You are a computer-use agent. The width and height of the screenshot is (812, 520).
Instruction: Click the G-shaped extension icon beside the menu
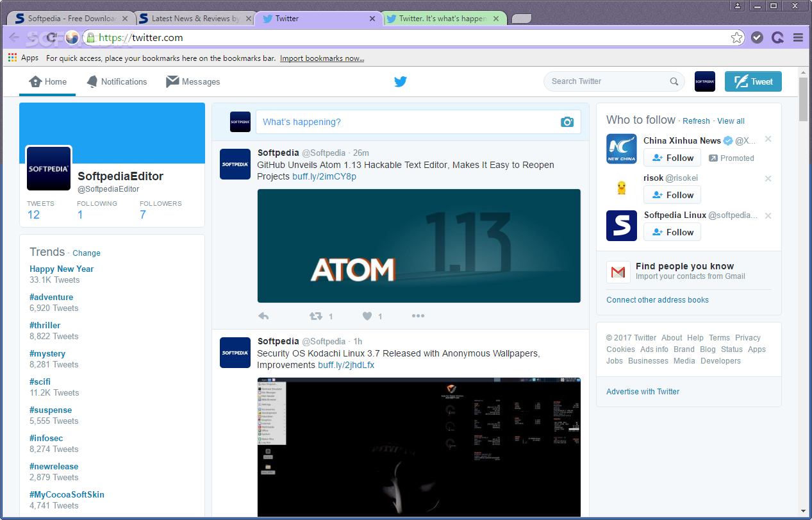[777, 37]
